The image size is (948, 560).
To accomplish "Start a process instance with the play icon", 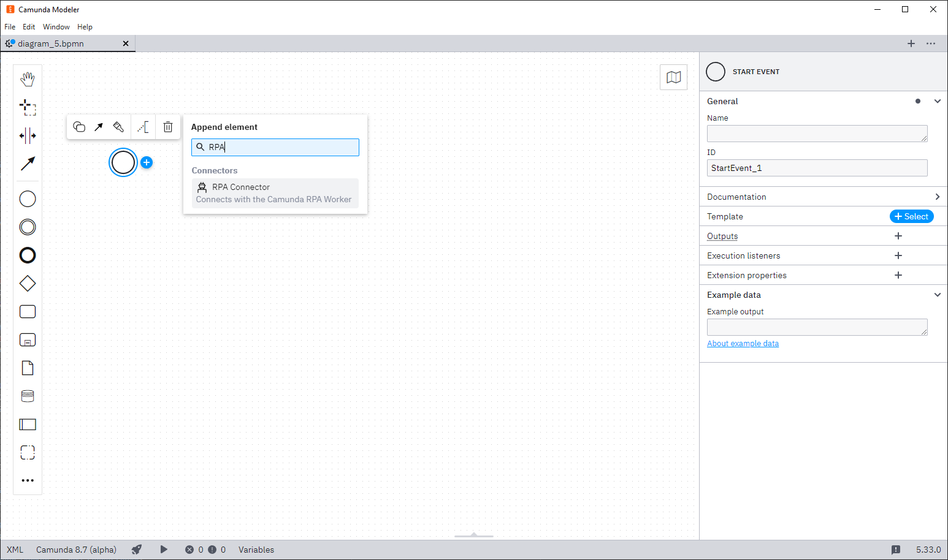I will [164, 550].
